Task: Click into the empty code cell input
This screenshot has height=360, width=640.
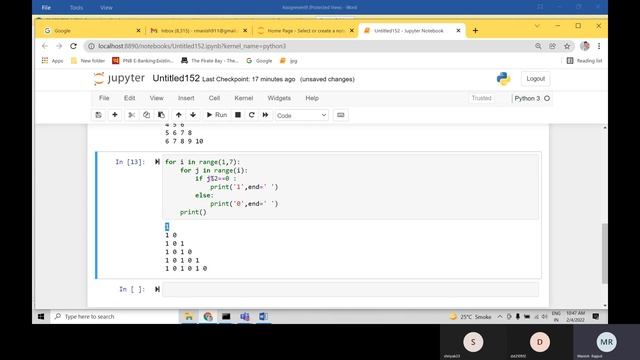Action: [350, 289]
